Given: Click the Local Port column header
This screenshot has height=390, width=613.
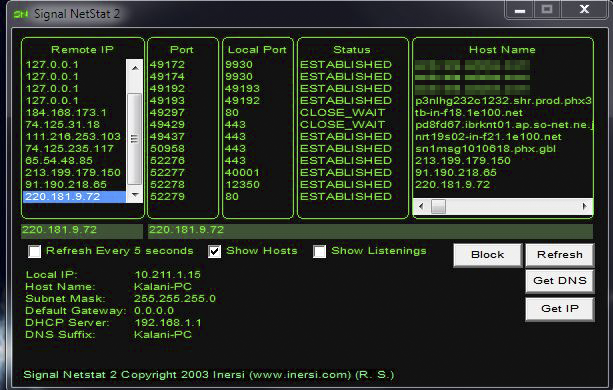Looking at the screenshot, I should [x=257, y=50].
